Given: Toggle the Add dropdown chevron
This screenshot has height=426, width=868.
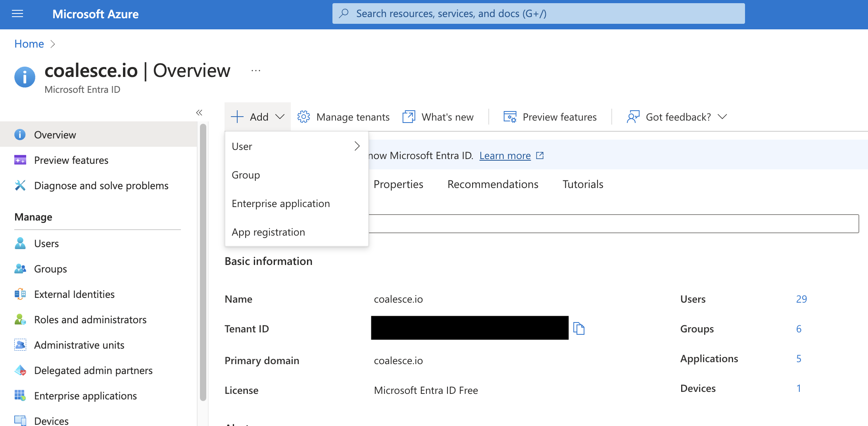Looking at the screenshot, I should point(280,117).
